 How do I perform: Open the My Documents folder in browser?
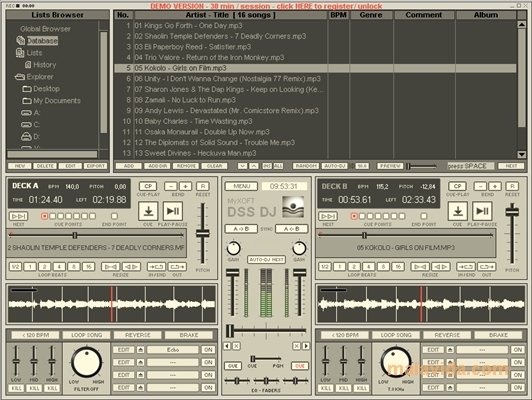coord(52,101)
